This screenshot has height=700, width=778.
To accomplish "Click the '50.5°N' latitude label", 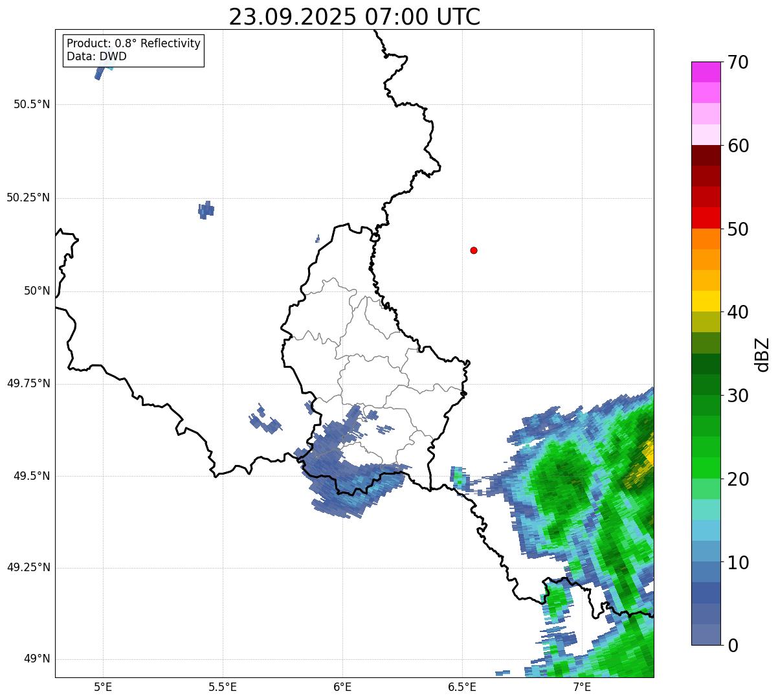I will [x=32, y=104].
